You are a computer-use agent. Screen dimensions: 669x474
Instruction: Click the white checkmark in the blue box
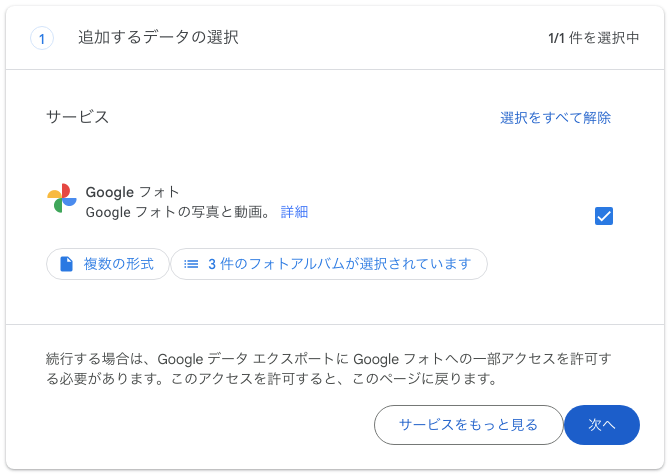(x=604, y=216)
